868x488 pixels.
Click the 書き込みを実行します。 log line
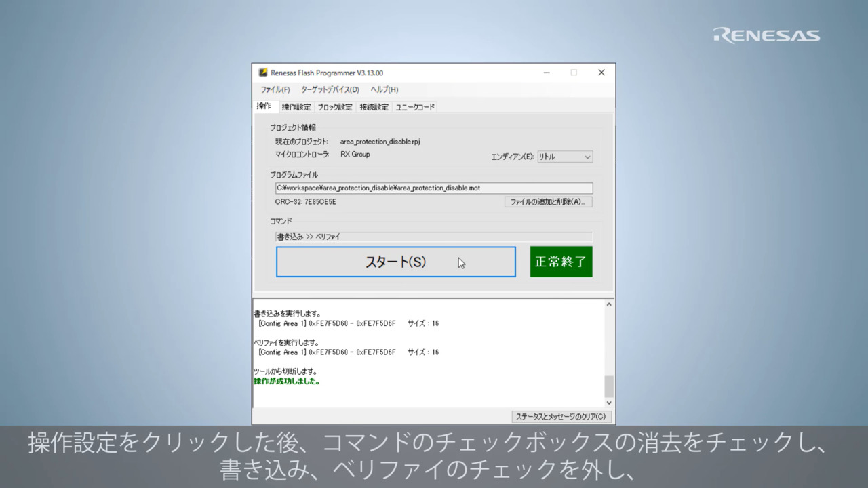(287, 313)
